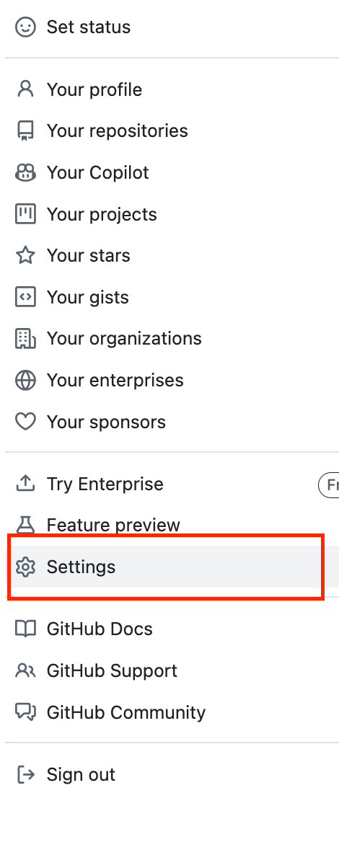Click the code square icon beside Your gists
The image size is (339, 868).
pos(25,297)
